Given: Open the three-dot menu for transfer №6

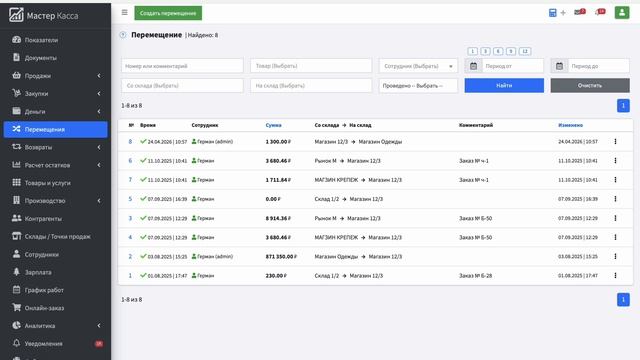Looking at the screenshot, I should pyautogui.click(x=615, y=161).
